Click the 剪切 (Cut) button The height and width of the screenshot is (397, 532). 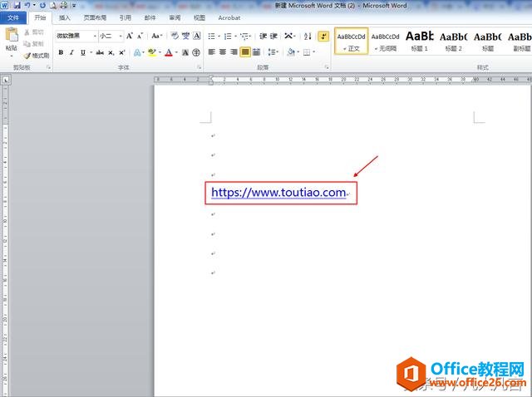tap(34, 32)
